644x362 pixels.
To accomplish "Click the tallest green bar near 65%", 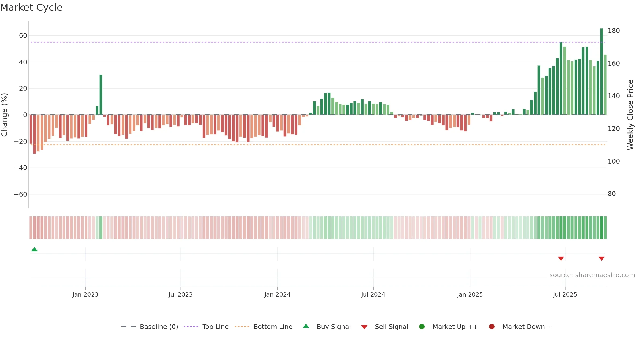I will [602, 72].
